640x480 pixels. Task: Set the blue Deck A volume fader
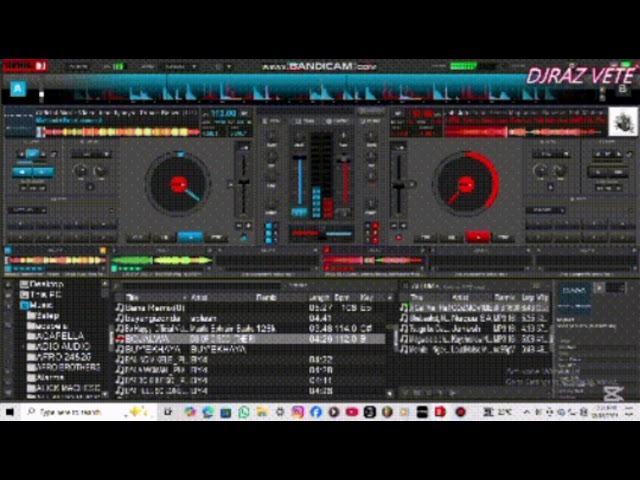[300, 180]
